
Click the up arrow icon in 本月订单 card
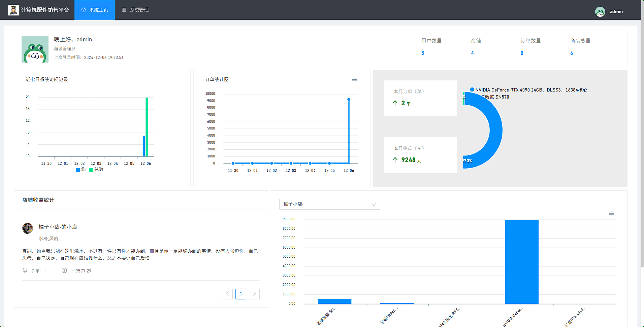click(395, 103)
